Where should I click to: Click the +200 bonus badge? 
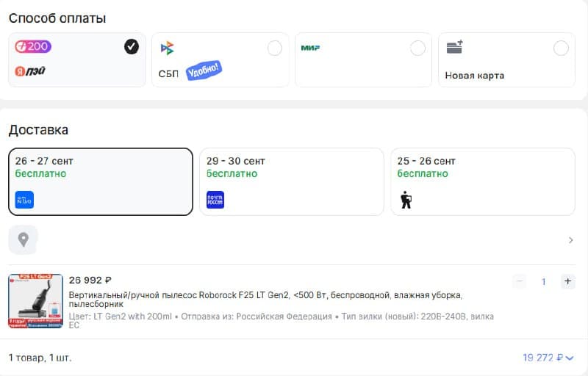point(33,46)
